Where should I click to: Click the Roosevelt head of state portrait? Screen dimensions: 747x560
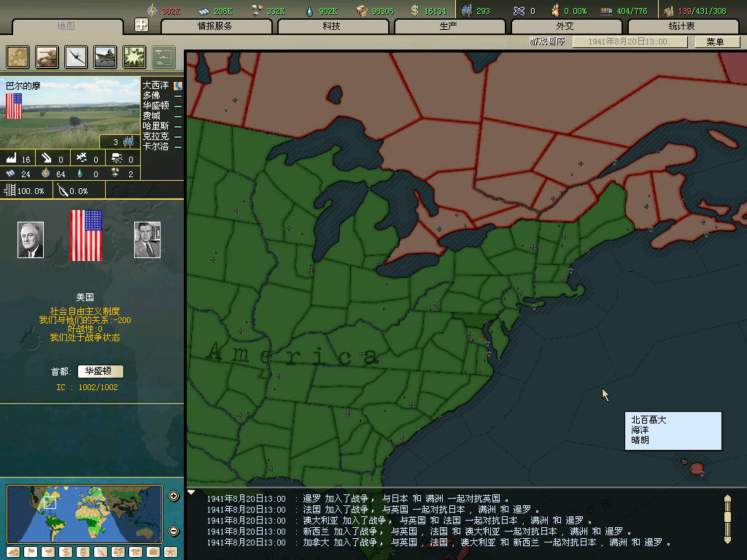31,239
